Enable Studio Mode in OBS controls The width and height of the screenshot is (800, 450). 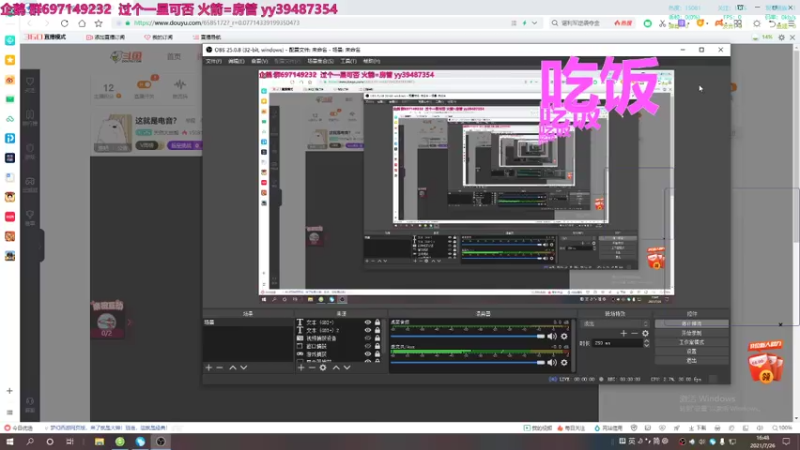coord(691,342)
